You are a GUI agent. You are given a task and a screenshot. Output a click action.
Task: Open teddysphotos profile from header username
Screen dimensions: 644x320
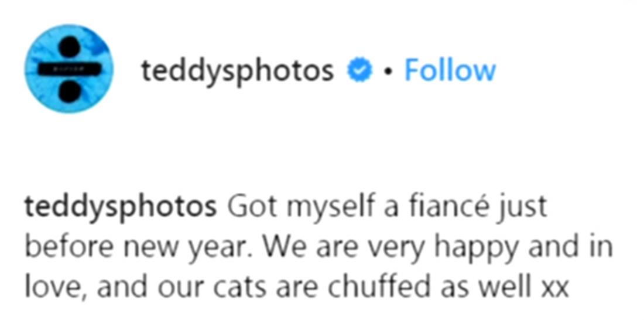[237, 71]
